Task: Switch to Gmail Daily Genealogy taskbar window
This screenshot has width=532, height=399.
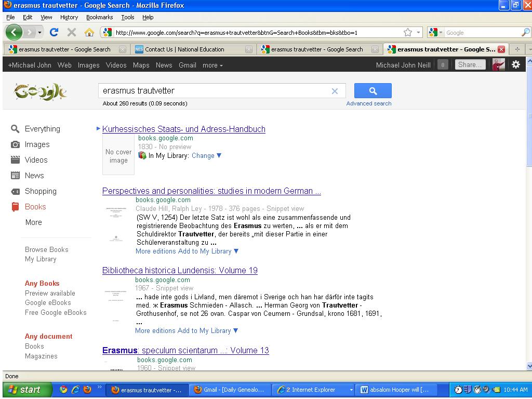Action: [230, 390]
